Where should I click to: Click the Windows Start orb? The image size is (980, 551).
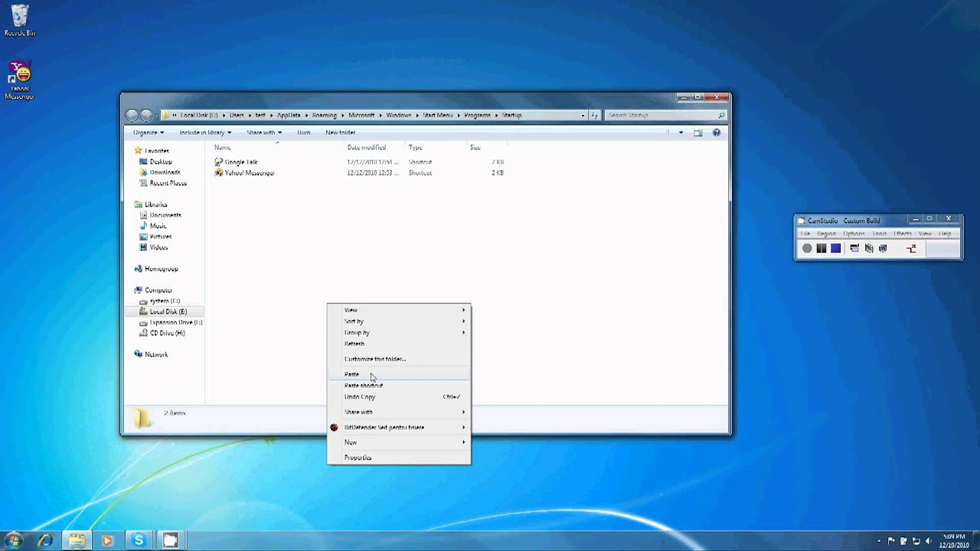pyautogui.click(x=14, y=540)
